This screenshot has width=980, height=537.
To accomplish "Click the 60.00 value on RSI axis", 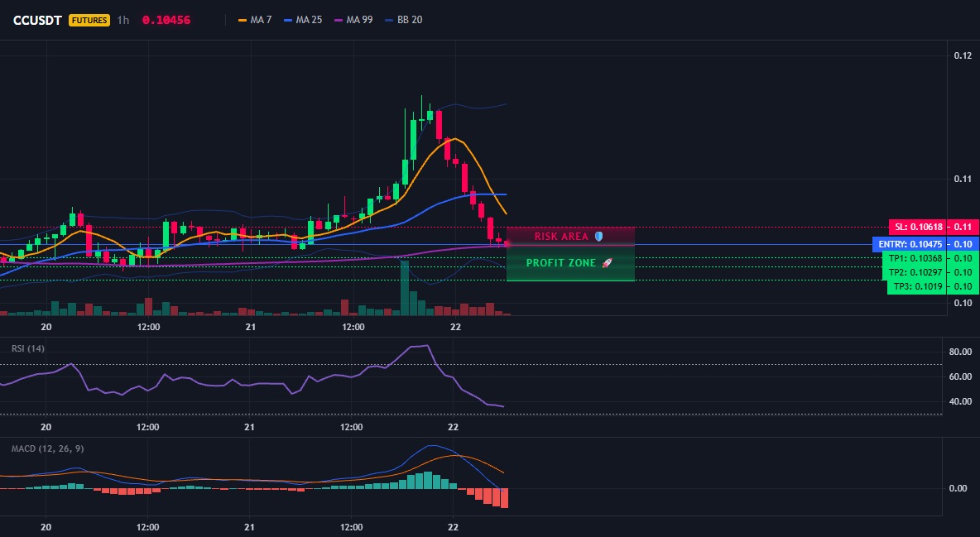I will tap(961, 376).
